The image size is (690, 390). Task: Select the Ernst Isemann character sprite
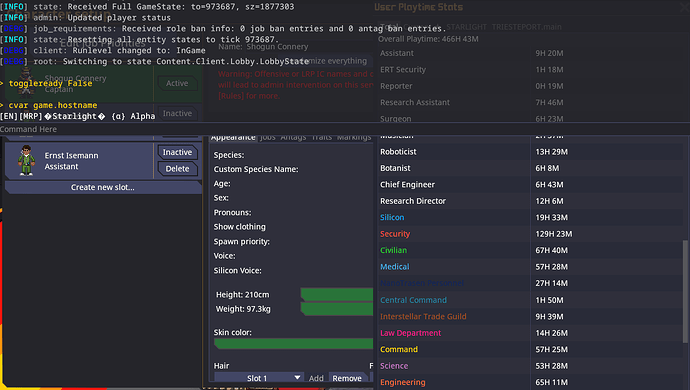coord(26,161)
